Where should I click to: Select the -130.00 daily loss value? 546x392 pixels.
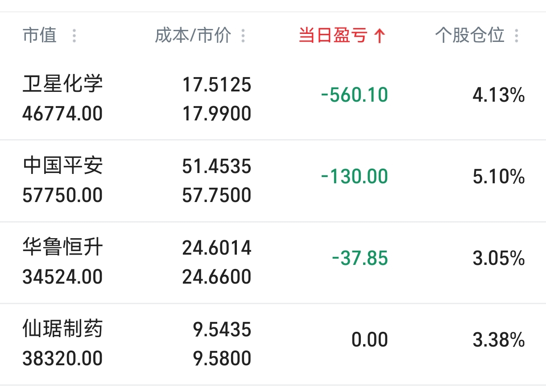355,177
